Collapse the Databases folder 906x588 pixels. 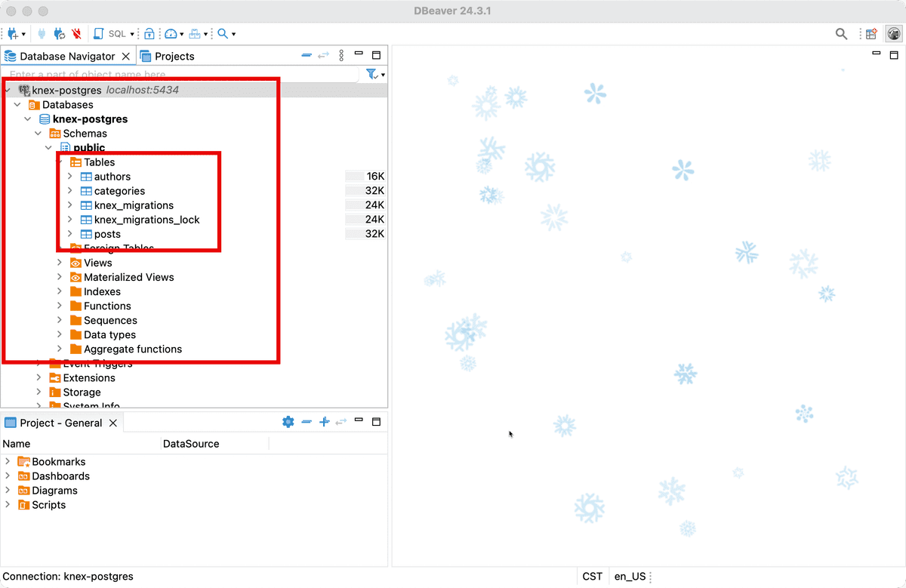click(x=18, y=105)
